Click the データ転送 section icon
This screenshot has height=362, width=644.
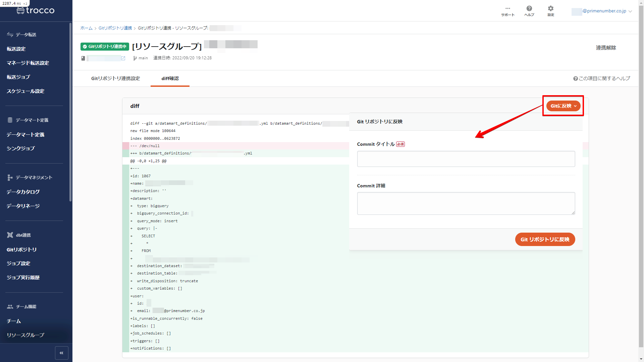pos(10,35)
